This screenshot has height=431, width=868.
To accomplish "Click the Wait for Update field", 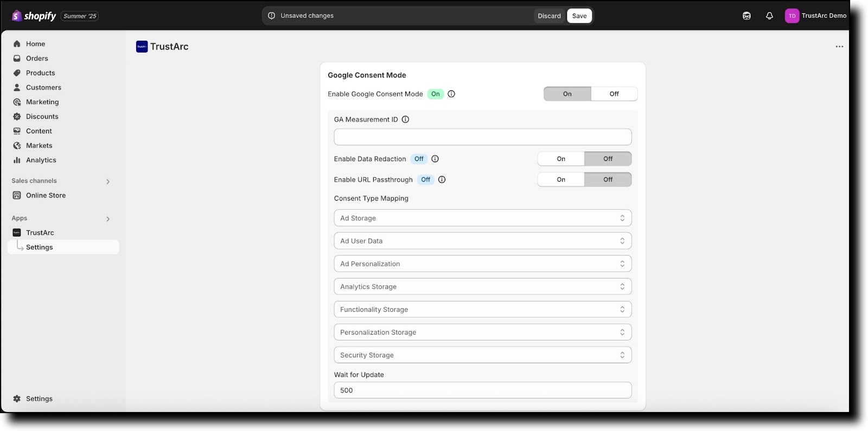I will pyautogui.click(x=483, y=390).
